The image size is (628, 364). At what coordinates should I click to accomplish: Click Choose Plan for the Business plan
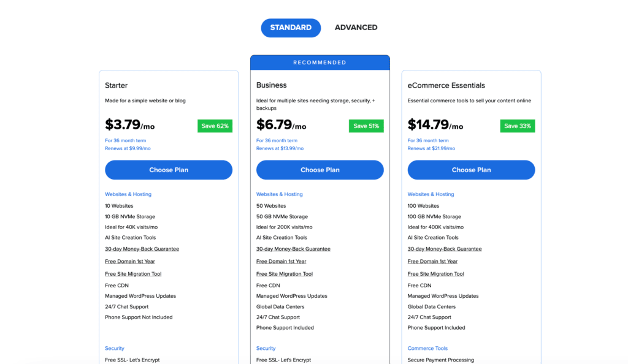[x=320, y=170]
